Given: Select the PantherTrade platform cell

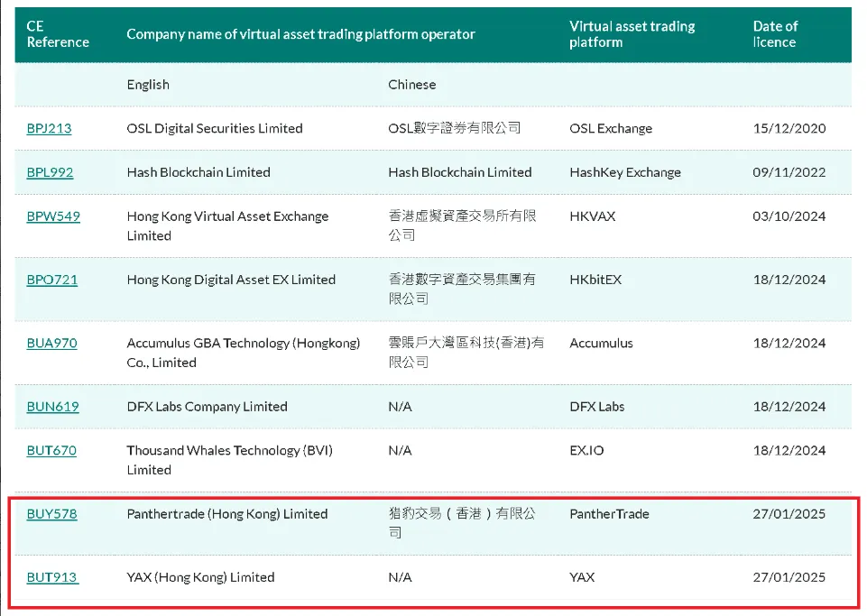Looking at the screenshot, I should (609, 514).
